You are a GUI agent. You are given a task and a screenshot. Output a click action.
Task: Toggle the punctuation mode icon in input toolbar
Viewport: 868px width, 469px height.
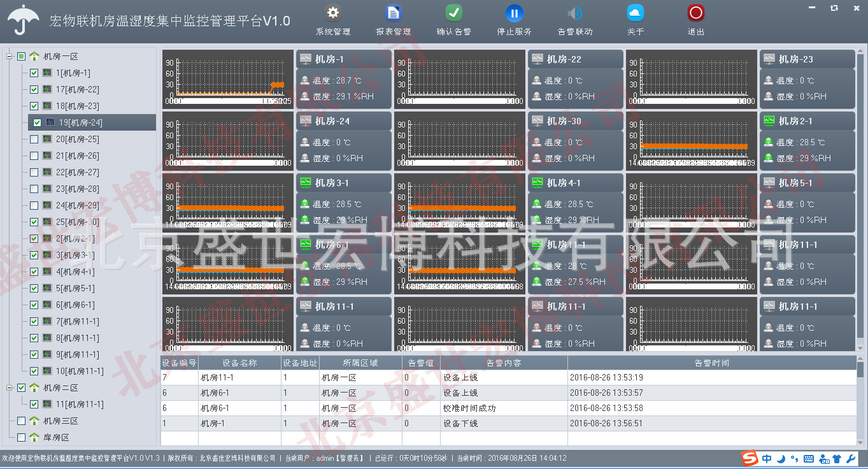[793, 458]
